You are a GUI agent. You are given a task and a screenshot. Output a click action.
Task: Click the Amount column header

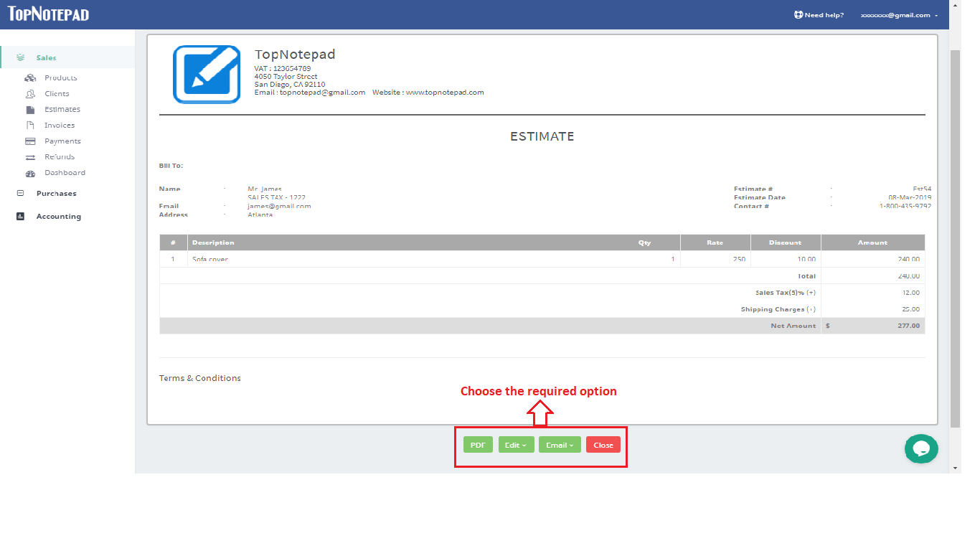873,242
